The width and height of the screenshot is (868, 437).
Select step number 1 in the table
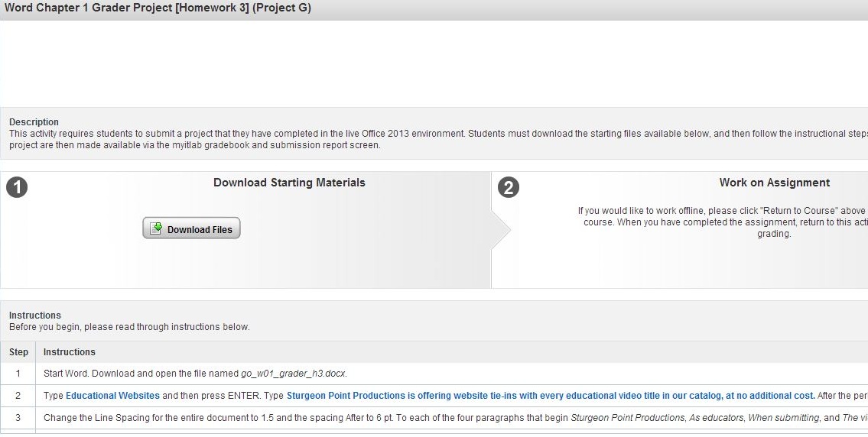[x=18, y=374]
